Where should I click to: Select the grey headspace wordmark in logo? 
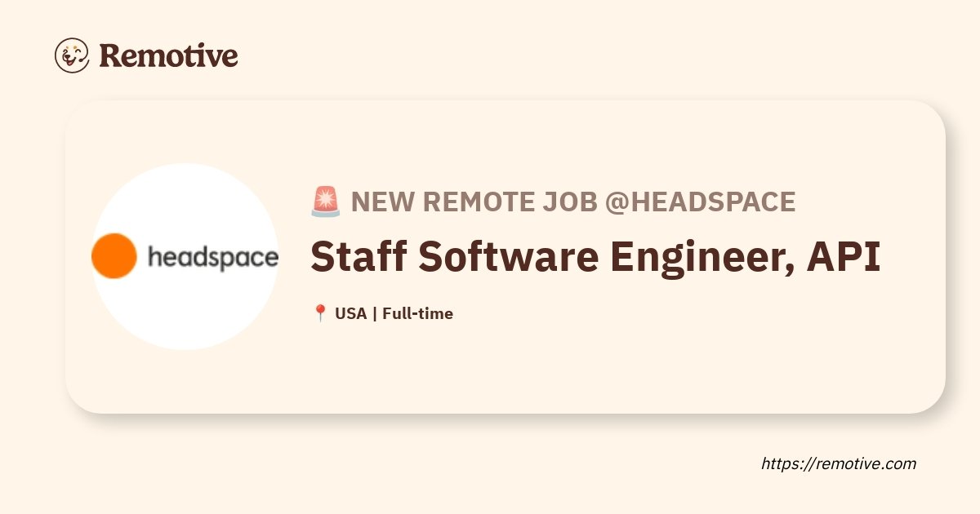(x=213, y=258)
